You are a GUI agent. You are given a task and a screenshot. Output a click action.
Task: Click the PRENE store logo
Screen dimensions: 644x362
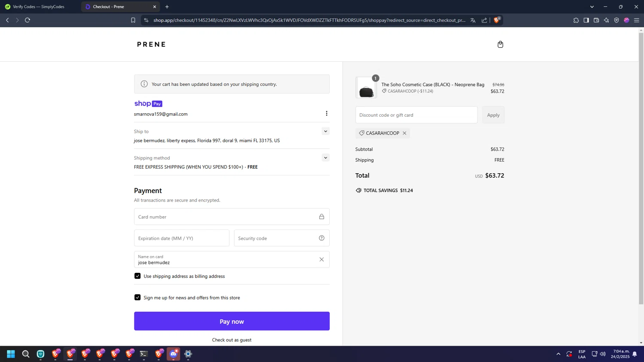coord(151,44)
